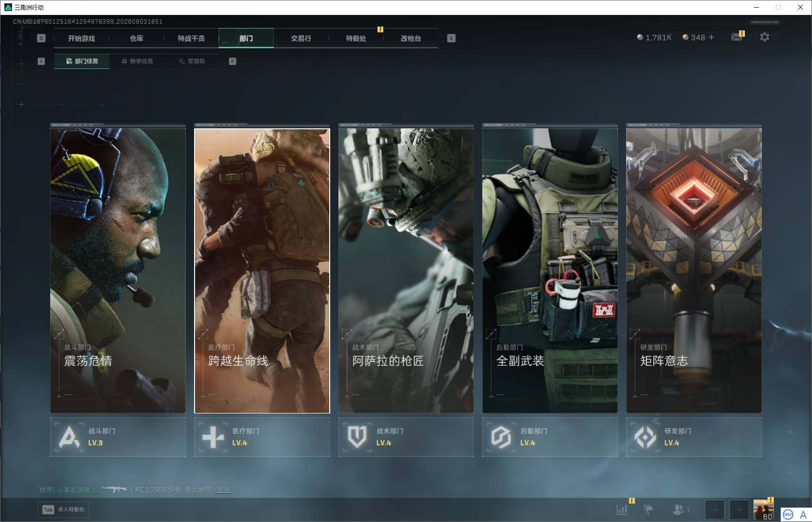
Task: Switch to the 仓库 tab
Action: click(x=137, y=38)
